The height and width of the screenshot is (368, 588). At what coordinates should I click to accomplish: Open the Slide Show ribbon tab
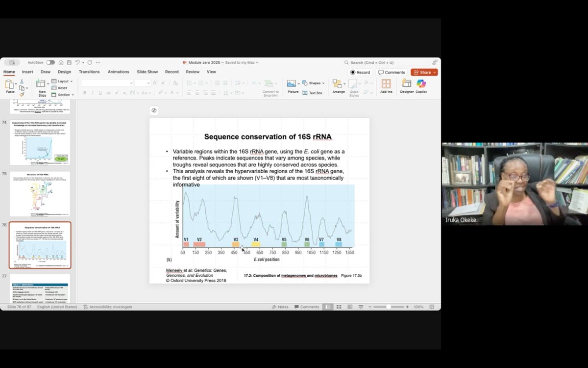(x=147, y=72)
